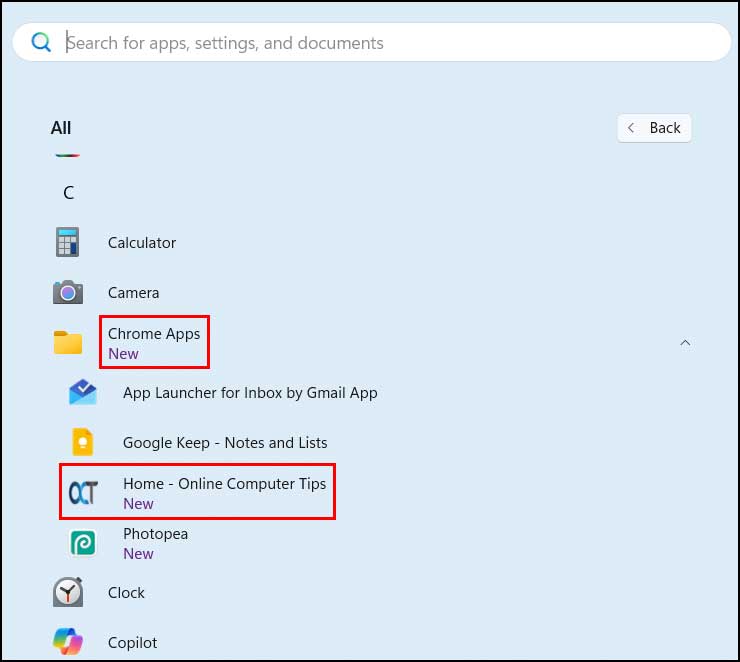Open the Google Keep icon
The width and height of the screenshot is (740, 662).
click(83, 442)
